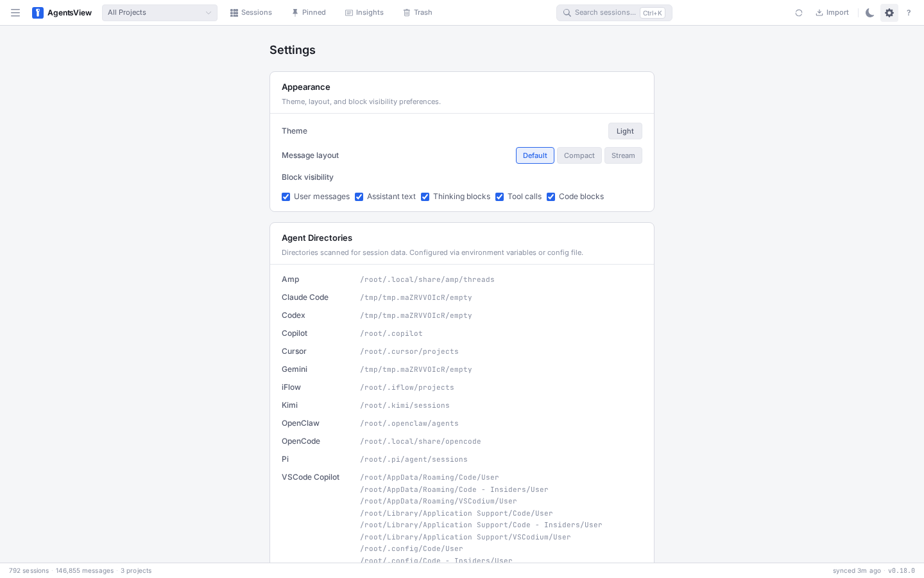Open the All Projects dropdown
This screenshot has width=924, height=578.
pyautogui.click(x=159, y=12)
